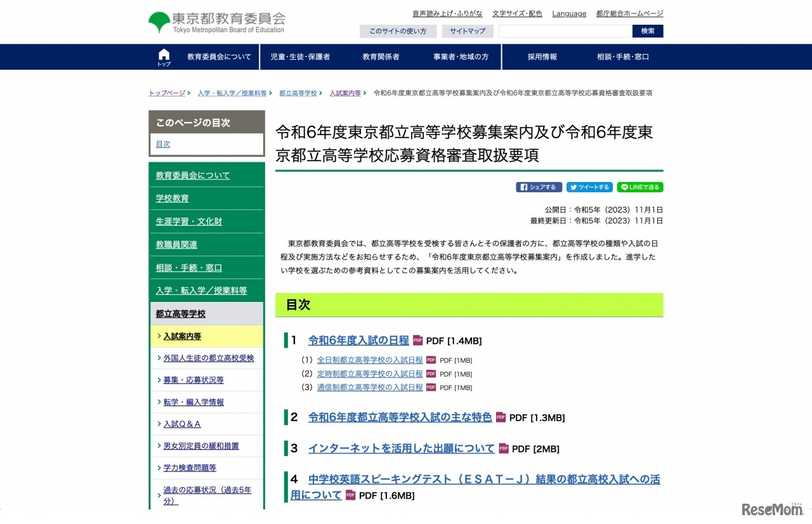Click PDF icon beside 全日制都立高等学校の入試日程
The image size is (812, 524).
pyautogui.click(x=431, y=360)
